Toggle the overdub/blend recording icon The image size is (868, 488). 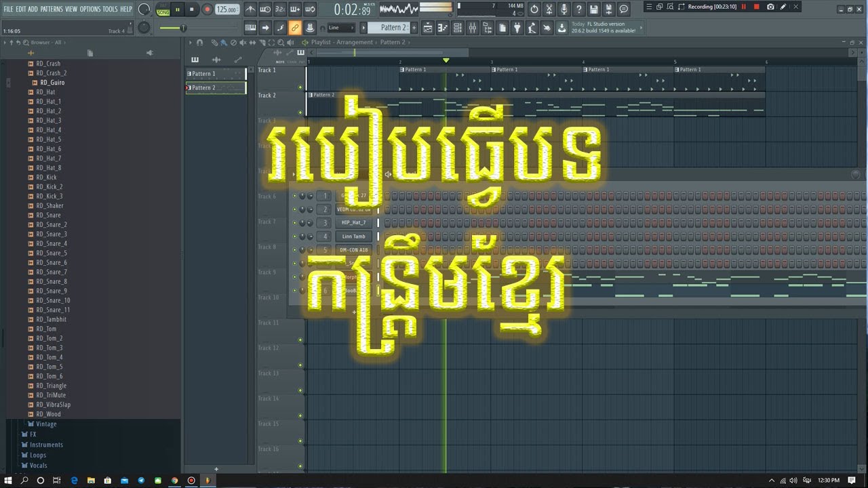point(295,9)
